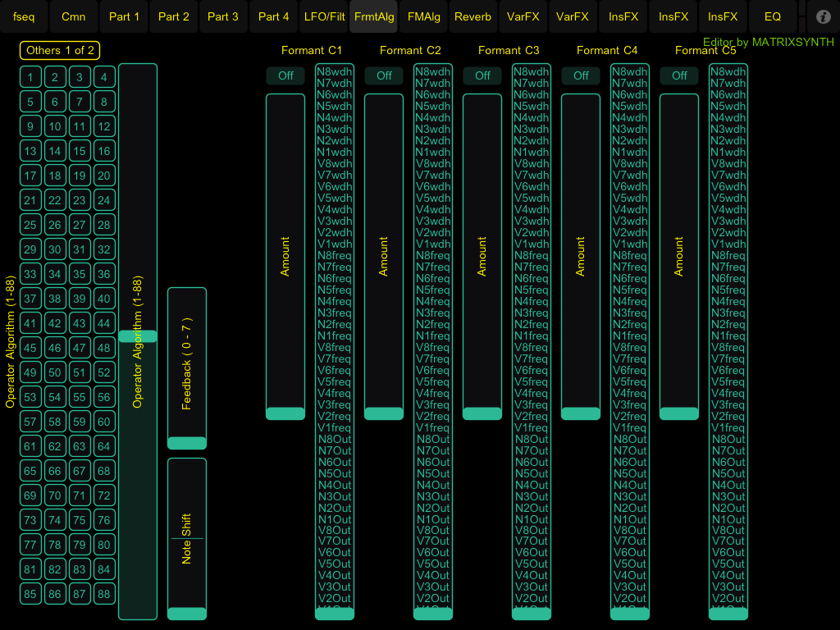Choose operator algorithm 44
This screenshot has width=840, height=630.
click(104, 324)
